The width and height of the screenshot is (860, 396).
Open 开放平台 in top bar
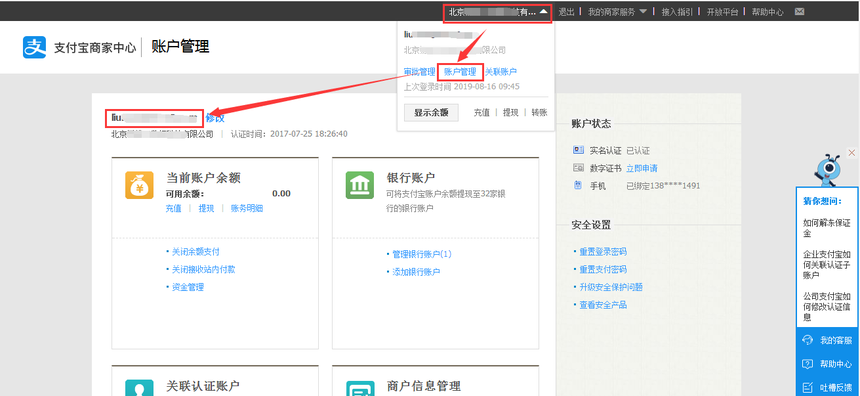point(722,12)
